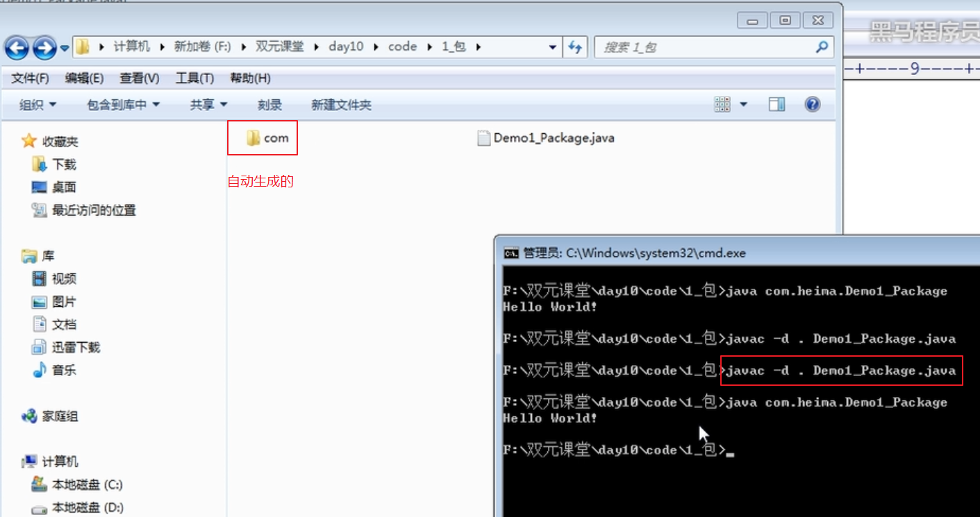Toggle the preview pane icon
This screenshot has height=517, width=980.
click(x=776, y=105)
